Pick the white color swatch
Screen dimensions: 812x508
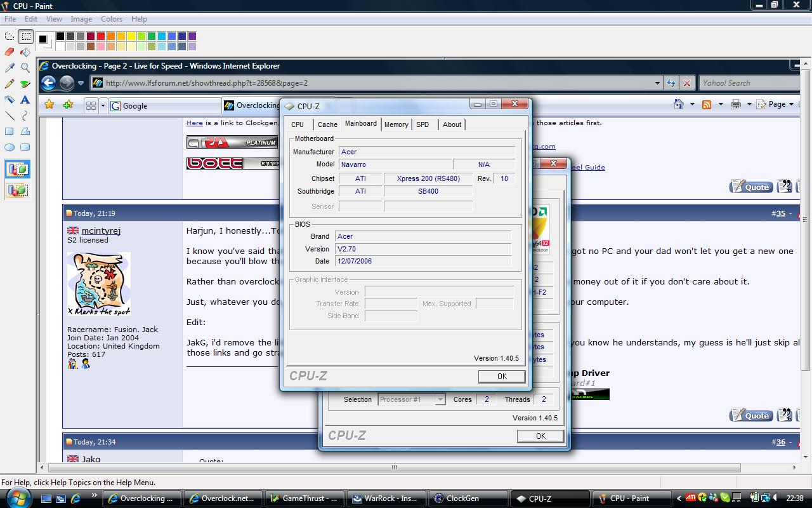60,46
